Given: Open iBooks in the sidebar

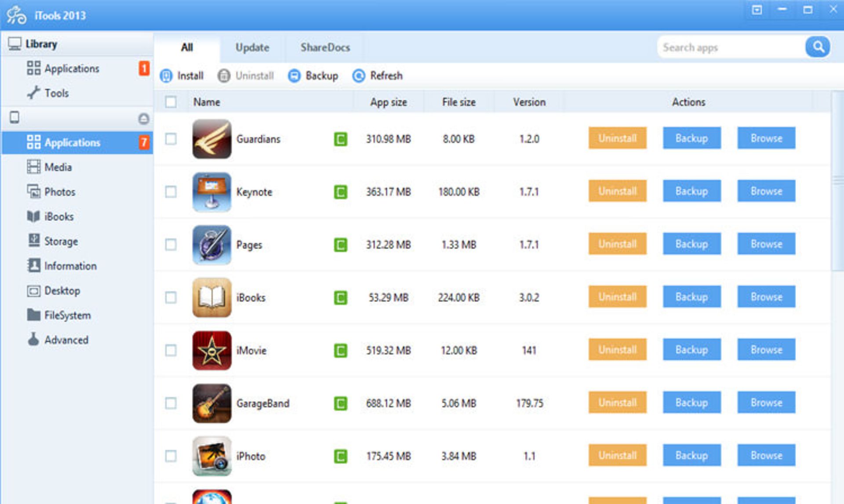Looking at the screenshot, I should (x=77, y=216).
